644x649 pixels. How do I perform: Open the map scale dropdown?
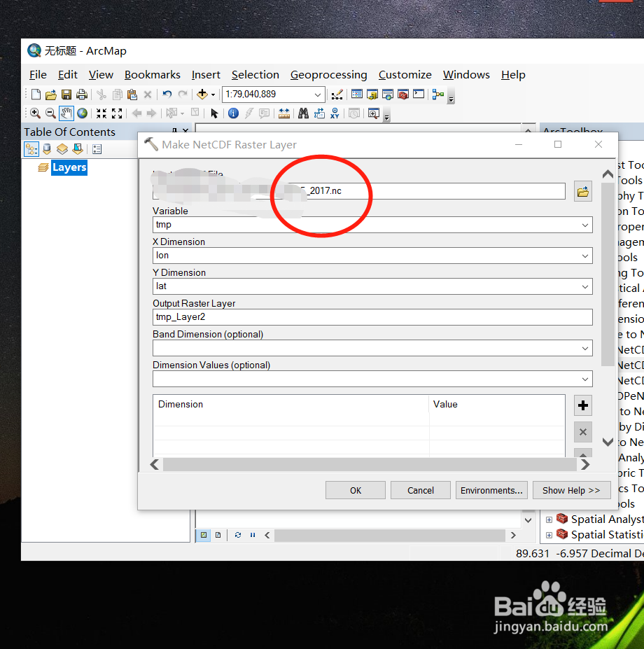click(x=317, y=95)
